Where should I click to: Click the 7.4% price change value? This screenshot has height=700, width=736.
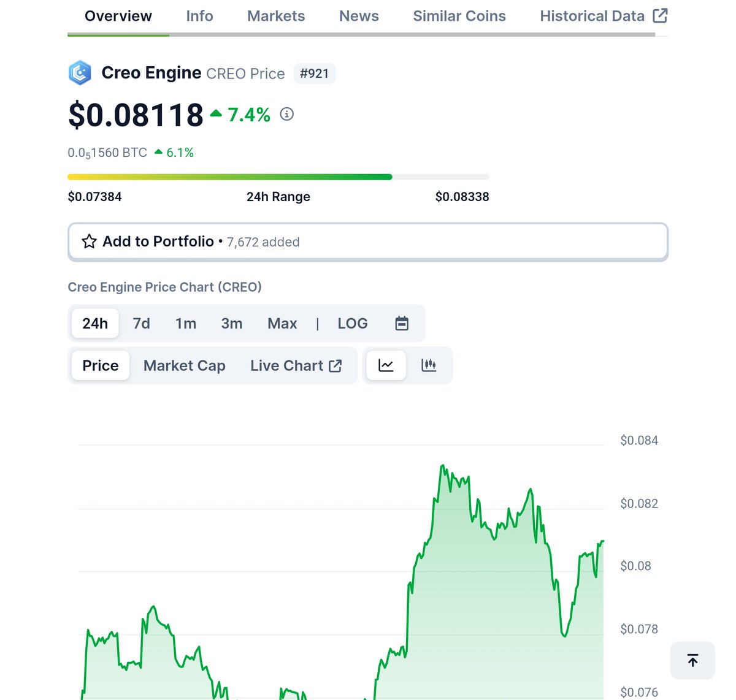[x=248, y=115]
